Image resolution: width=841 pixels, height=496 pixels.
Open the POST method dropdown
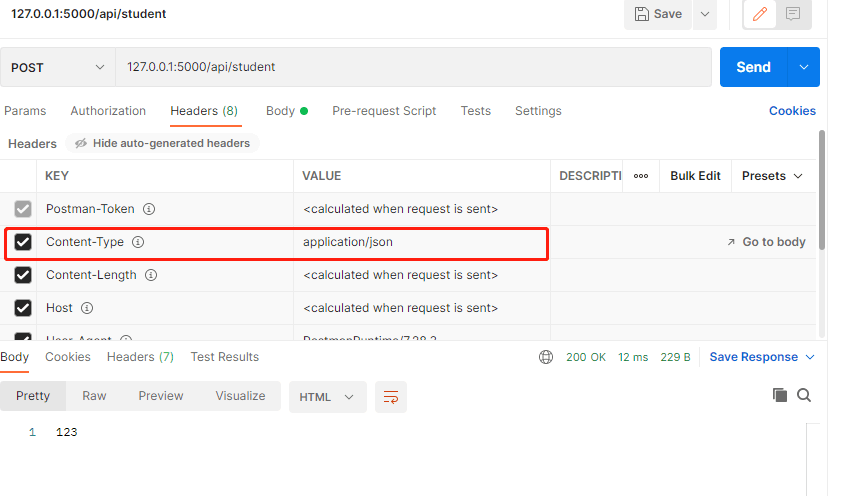click(57, 68)
